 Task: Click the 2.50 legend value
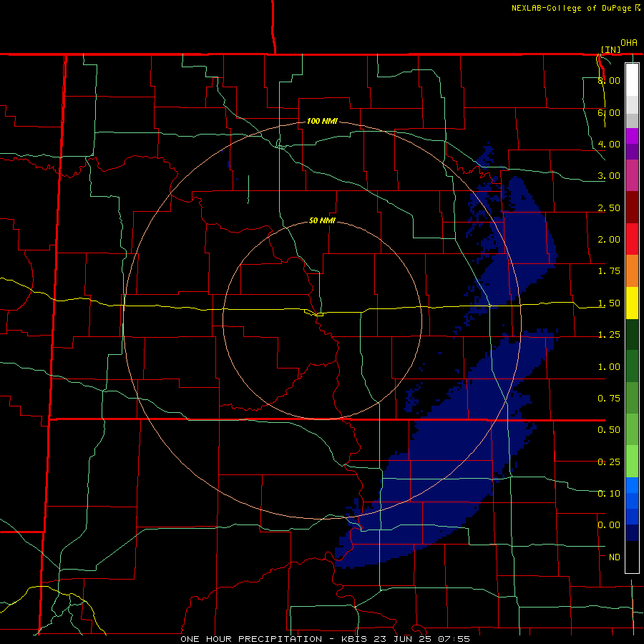(x=609, y=208)
